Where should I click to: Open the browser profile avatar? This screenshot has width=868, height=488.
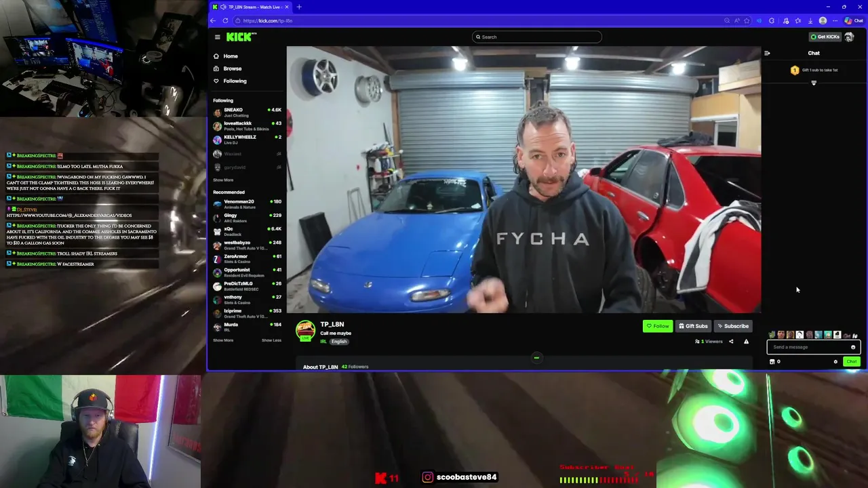pos(823,20)
